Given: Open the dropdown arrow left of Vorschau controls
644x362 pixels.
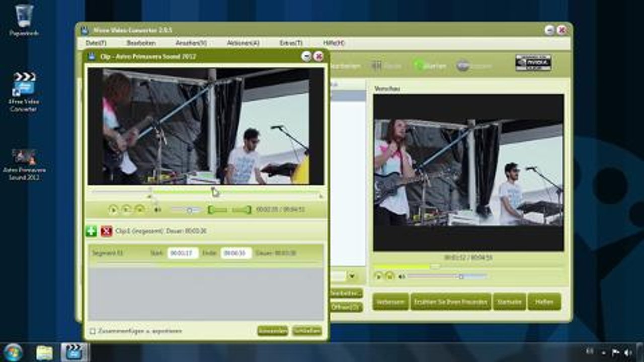Looking at the screenshot, I should [352, 276].
